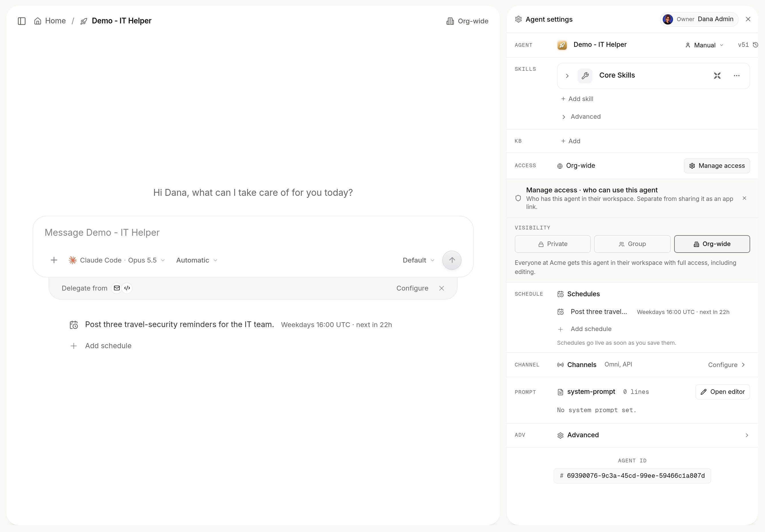
Task: Toggle the sidebar panel icon
Action: tap(22, 21)
